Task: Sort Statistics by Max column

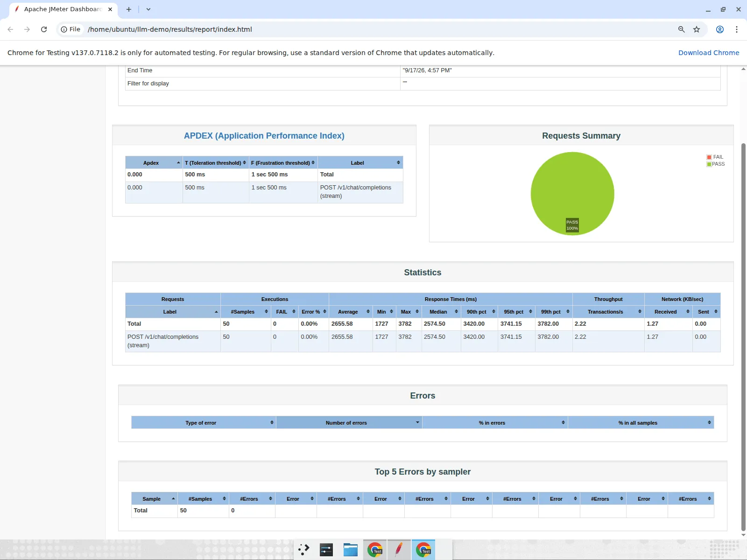Action: click(409, 311)
